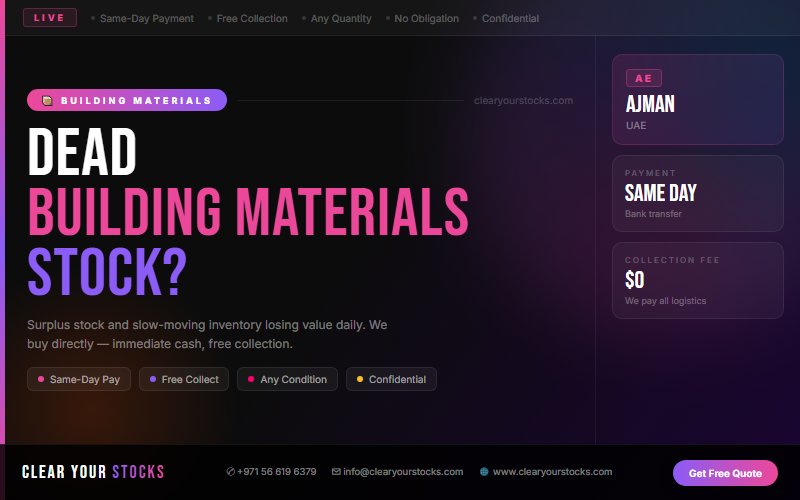
Task: Click the Building Materials category pill
Action: (x=127, y=100)
